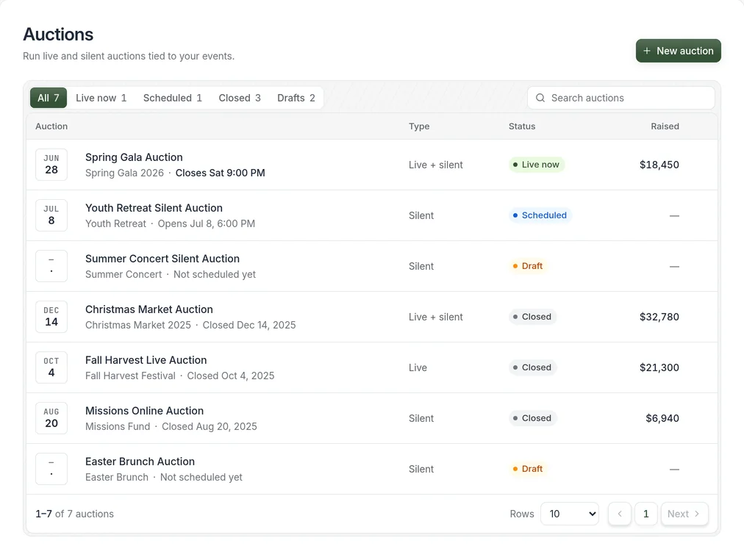Open Youth Retreat Silent Auction

coord(154,208)
